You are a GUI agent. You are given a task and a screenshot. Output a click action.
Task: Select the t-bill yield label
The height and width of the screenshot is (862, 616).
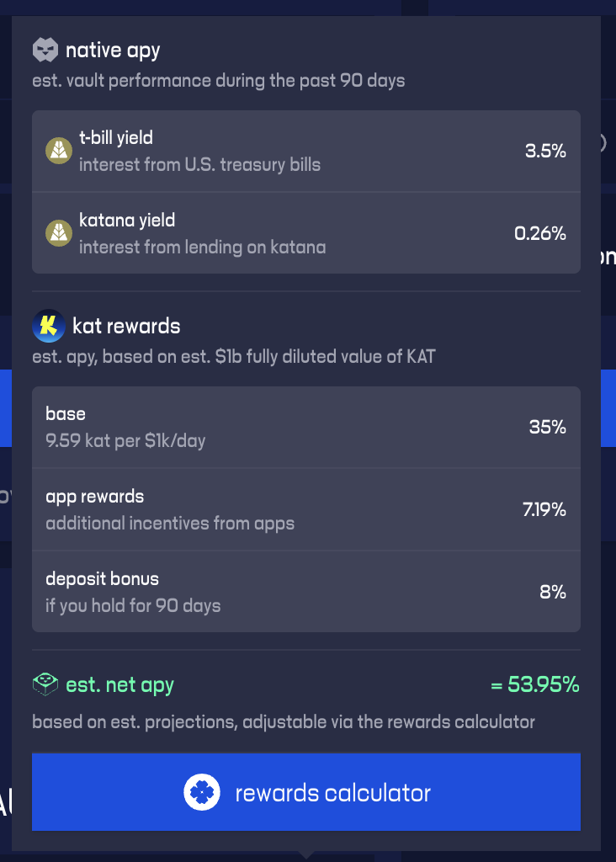[116, 137]
